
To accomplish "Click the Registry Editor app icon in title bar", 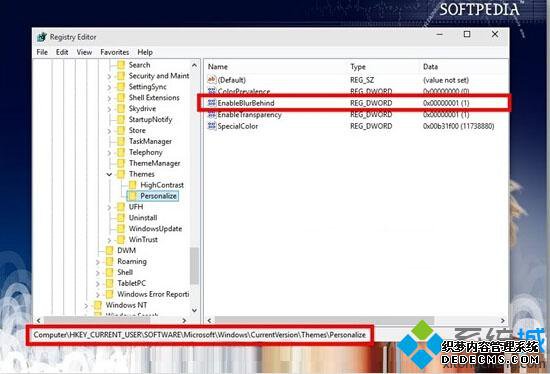I will (x=42, y=37).
